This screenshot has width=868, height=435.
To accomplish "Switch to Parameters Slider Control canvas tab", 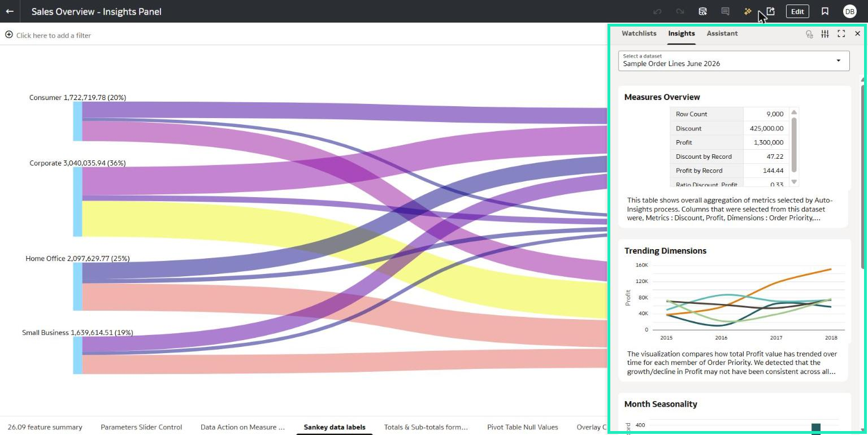I will (141, 427).
